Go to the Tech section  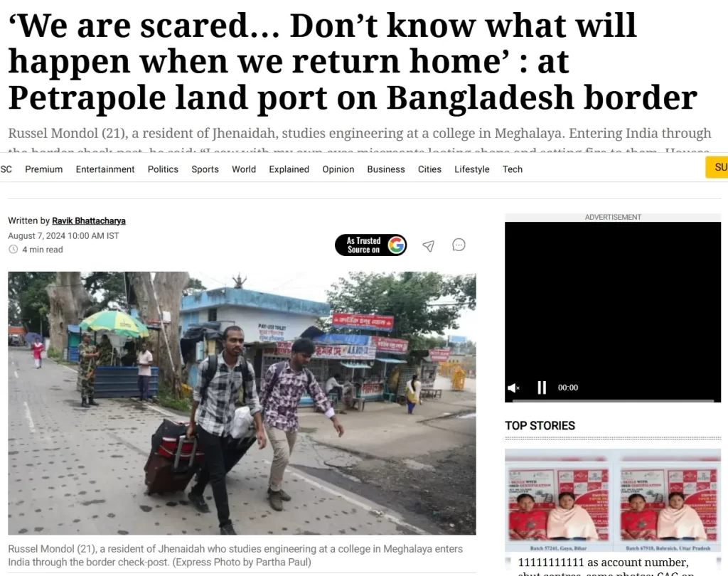[x=512, y=169]
